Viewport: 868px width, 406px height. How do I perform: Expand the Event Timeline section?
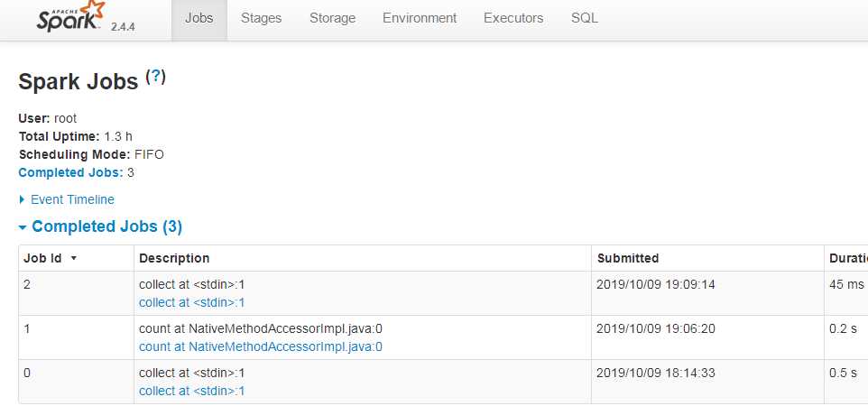[67, 199]
